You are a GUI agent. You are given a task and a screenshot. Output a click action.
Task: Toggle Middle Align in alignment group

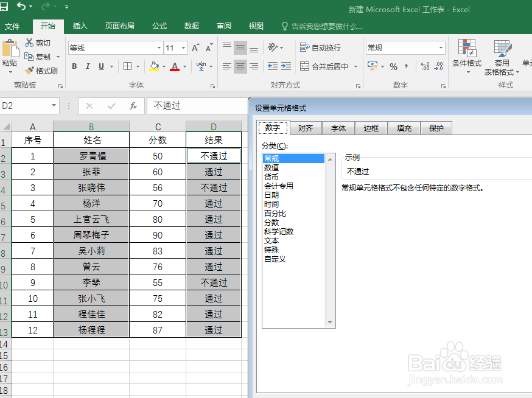[x=240, y=47]
